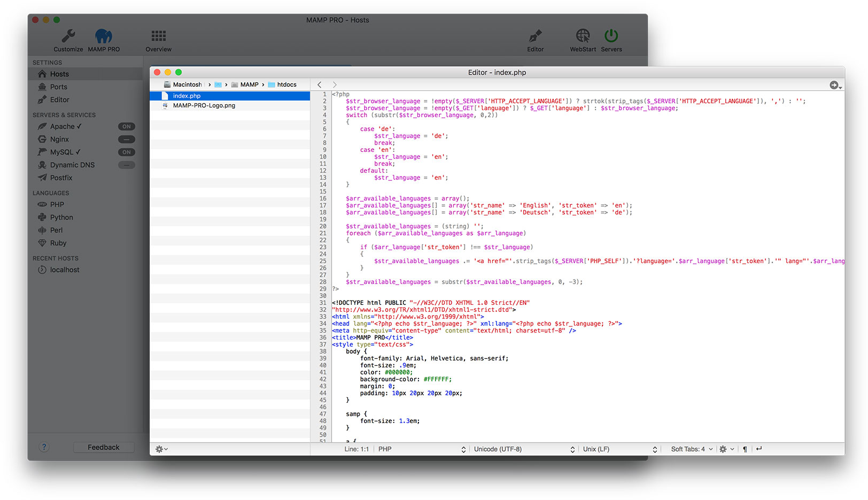Screen dimensions: 868x500
Task: Click Macintosh breadcrumb in path bar
Action: click(183, 84)
